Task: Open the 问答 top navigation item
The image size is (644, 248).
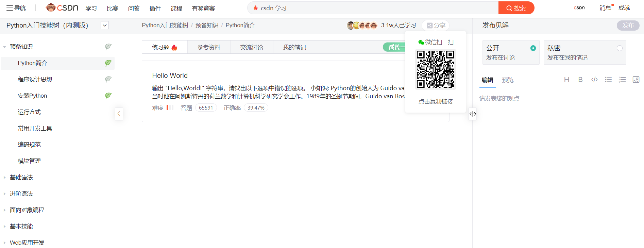Action: tap(134, 8)
